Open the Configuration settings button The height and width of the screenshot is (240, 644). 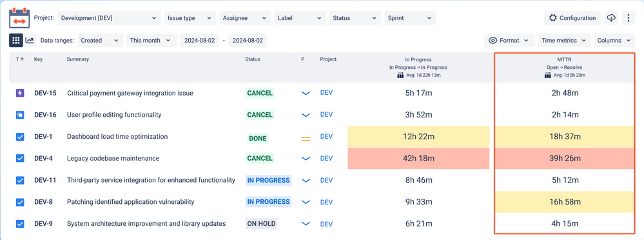(x=572, y=18)
